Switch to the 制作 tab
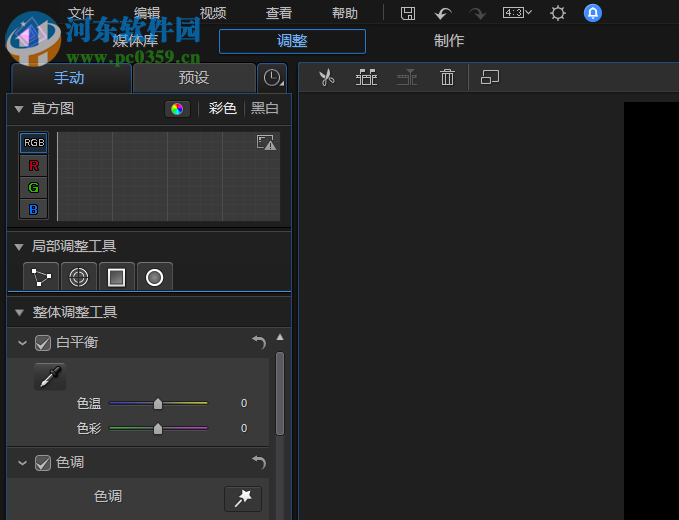This screenshot has height=520, width=679. coord(449,41)
